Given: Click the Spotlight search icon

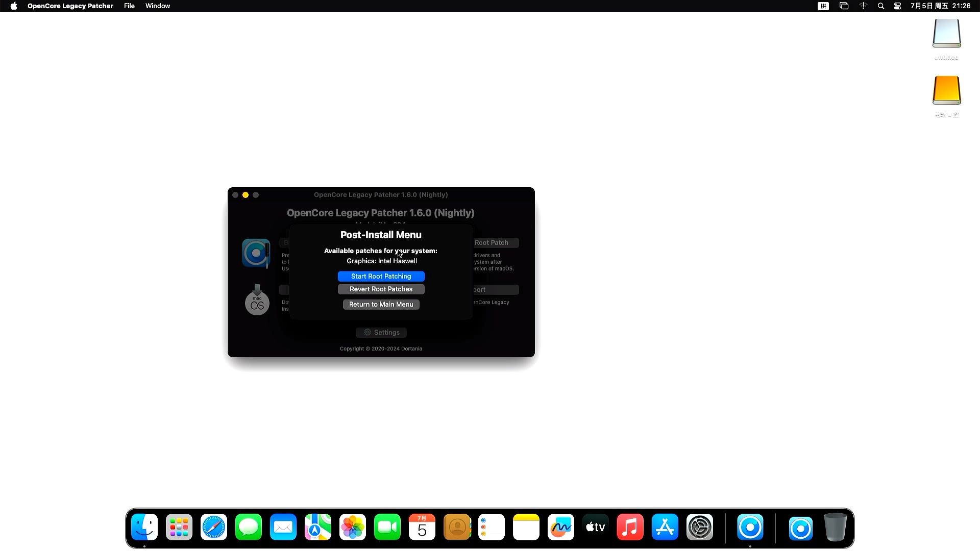Looking at the screenshot, I should coord(880,6).
